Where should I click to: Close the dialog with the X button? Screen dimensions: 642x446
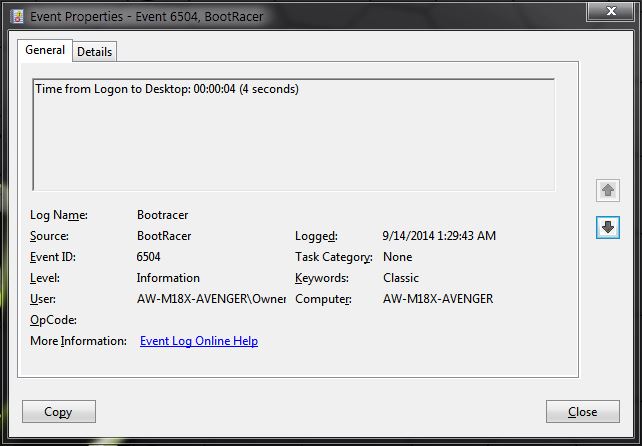[611, 11]
